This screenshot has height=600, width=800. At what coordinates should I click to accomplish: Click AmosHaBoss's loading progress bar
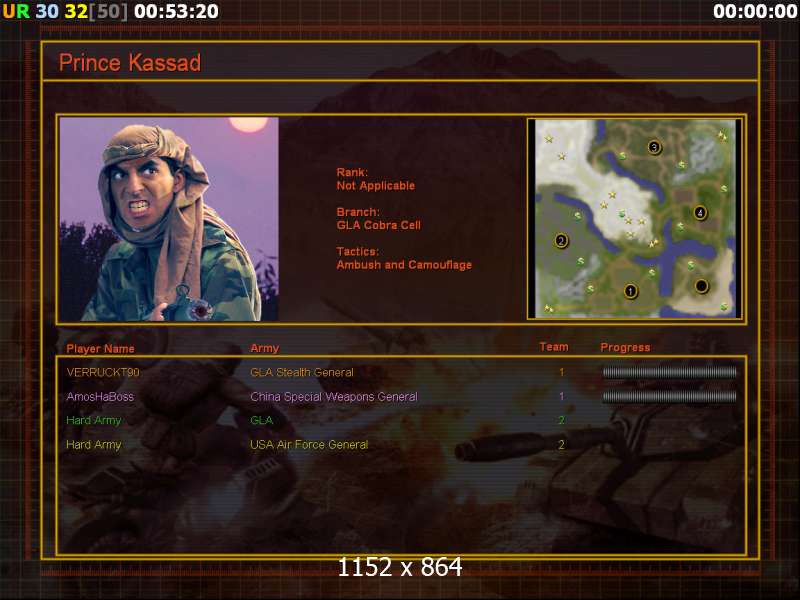[x=669, y=396]
